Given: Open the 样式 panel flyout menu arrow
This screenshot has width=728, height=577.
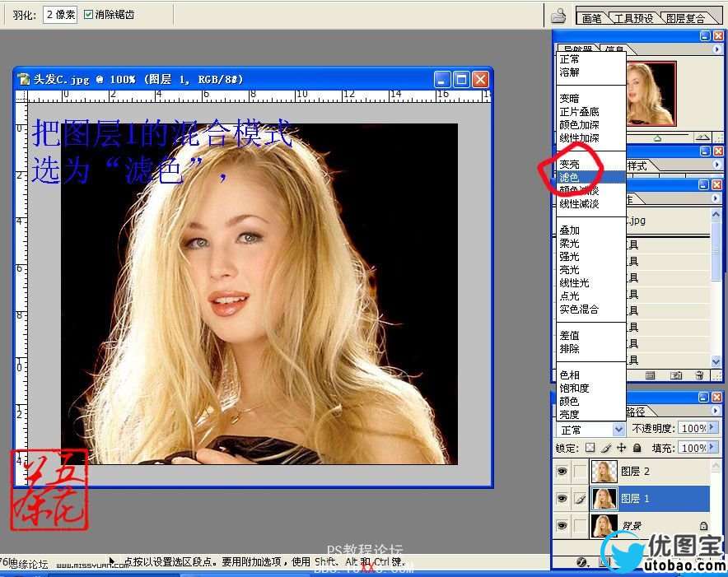Looking at the screenshot, I should click(716, 165).
